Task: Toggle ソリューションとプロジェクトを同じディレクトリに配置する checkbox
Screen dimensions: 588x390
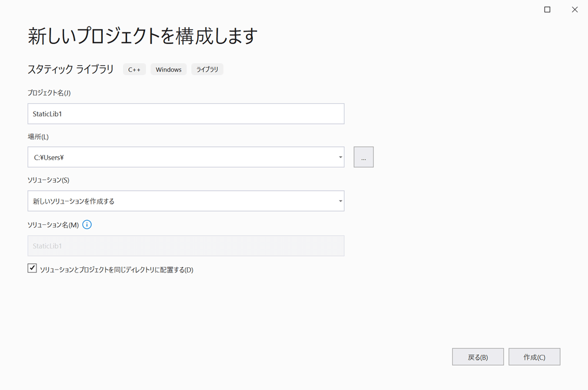Action: pos(32,268)
